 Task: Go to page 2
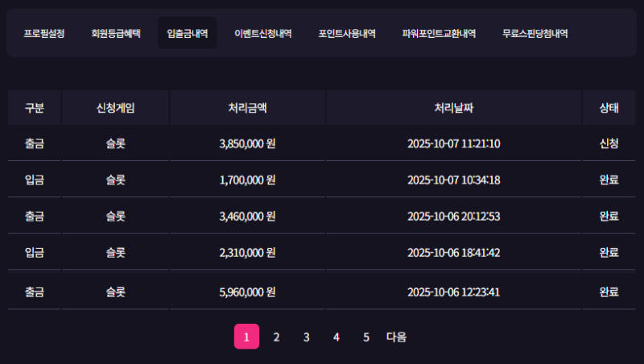(x=276, y=337)
